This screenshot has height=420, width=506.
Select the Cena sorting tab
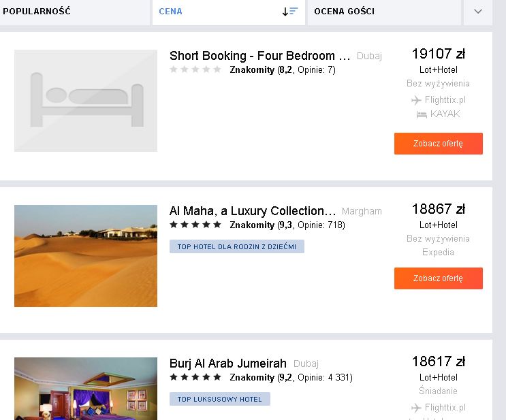(x=228, y=12)
